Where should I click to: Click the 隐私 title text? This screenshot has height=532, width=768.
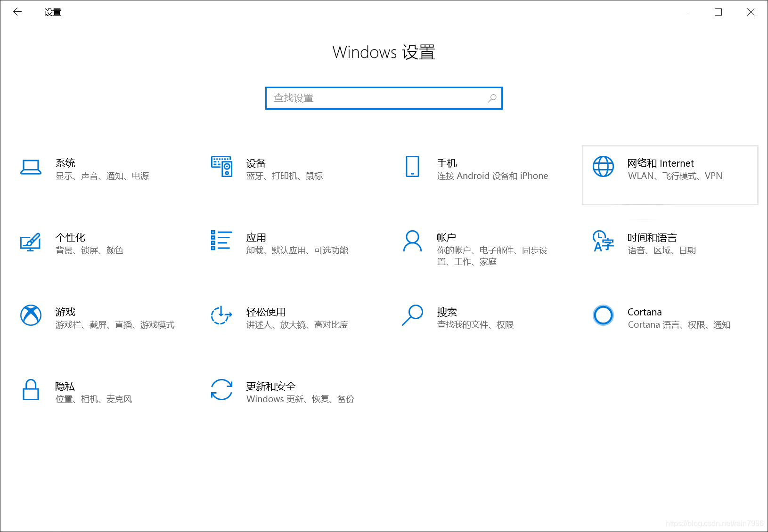coord(65,386)
